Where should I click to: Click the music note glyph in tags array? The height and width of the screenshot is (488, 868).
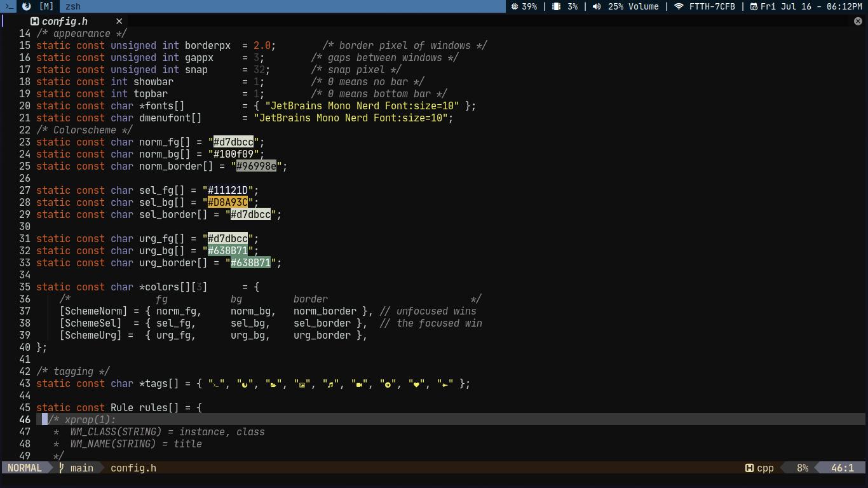(330, 384)
